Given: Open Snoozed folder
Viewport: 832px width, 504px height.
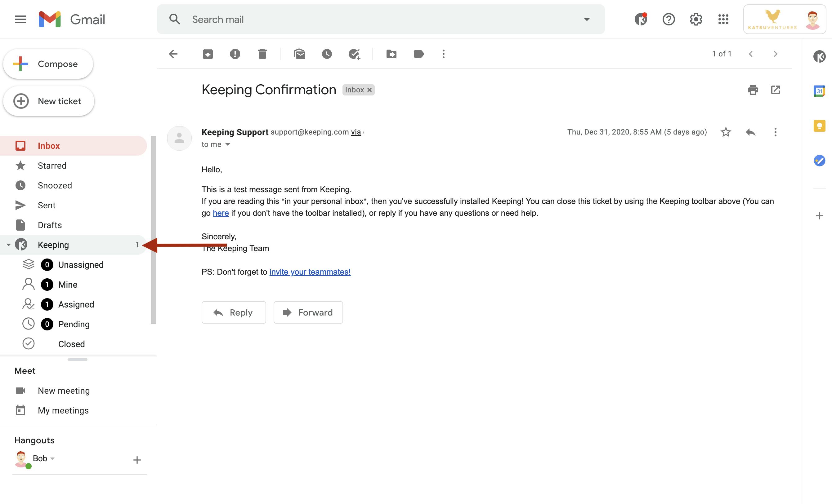Looking at the screenshot, I should pos(73,186).
